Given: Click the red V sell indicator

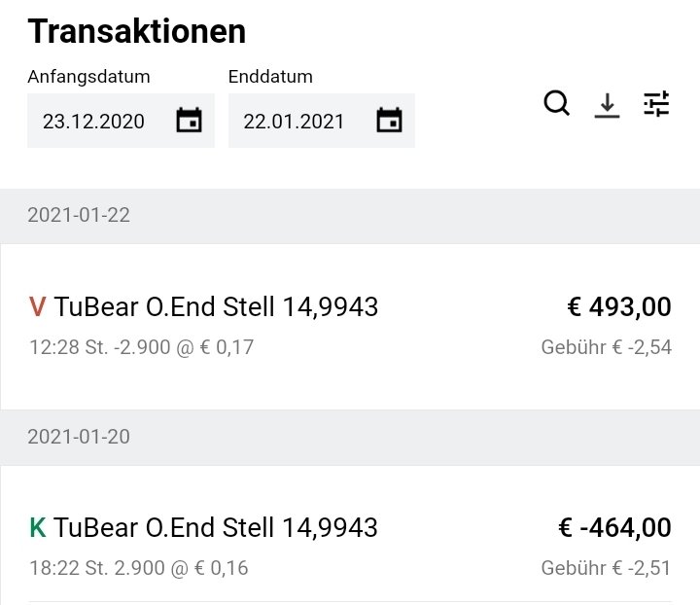Looking at the screenshot, I should point(38,307).
